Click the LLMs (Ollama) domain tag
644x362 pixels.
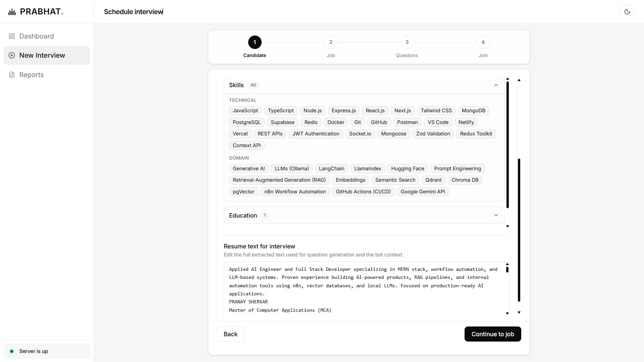[x=292, y=169]
